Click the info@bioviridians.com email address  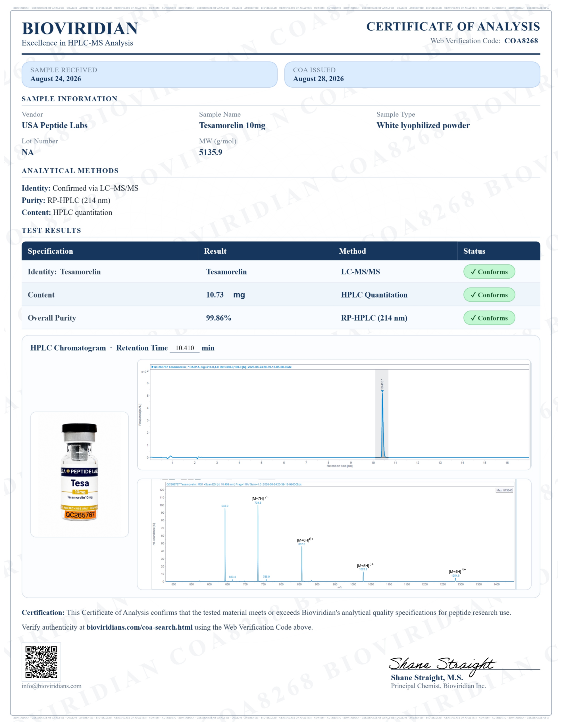52,686
